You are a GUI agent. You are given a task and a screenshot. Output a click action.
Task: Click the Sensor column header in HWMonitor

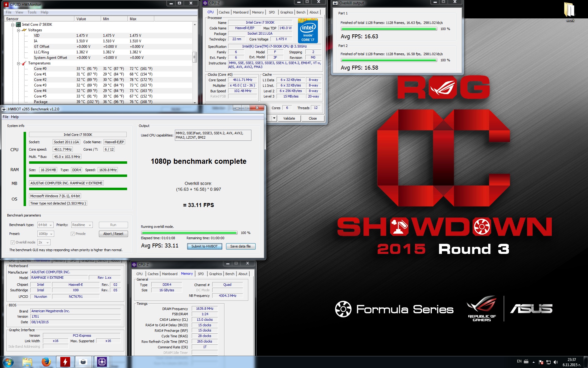pyautogui.click(x=39, y=19)
